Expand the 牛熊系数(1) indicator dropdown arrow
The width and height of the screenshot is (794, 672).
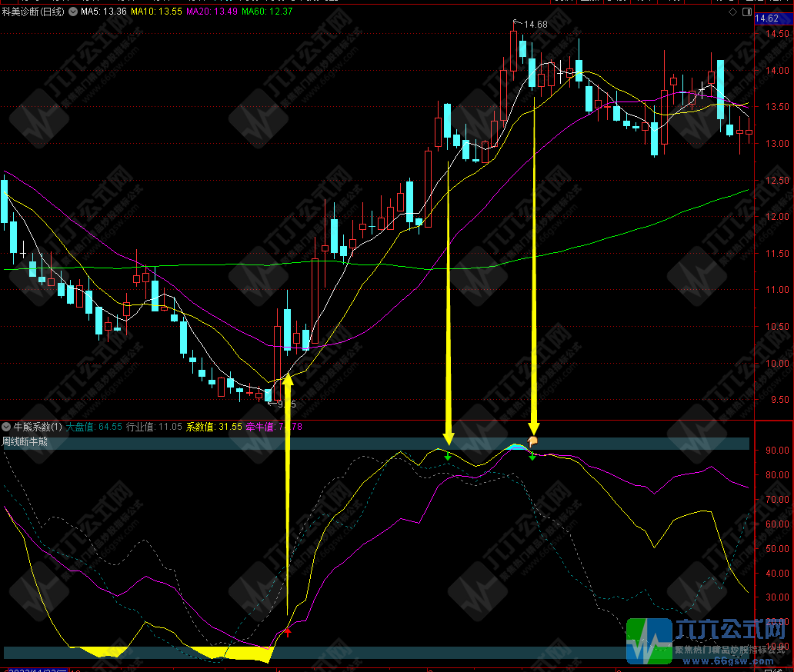click(x=6, y=427)
